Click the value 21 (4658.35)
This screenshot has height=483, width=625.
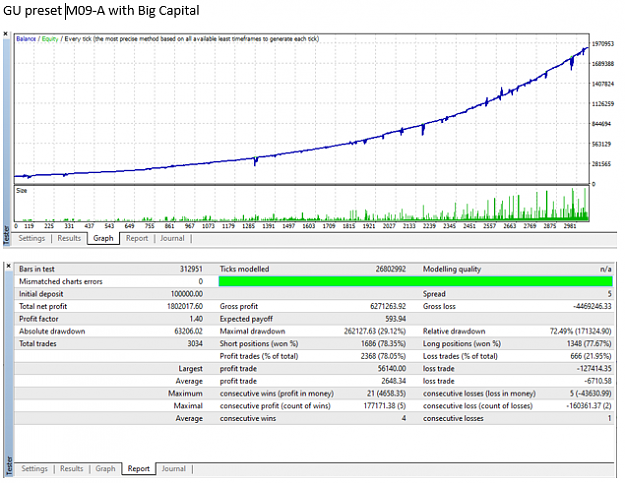386,393
